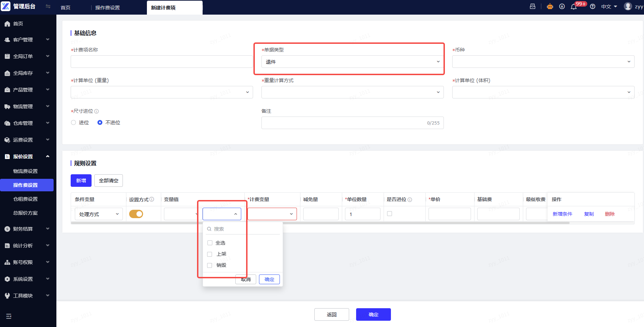Toggle the 设置方式 switch off
Image resolution: width=644 pixels, height=327 pixels.
136,214
